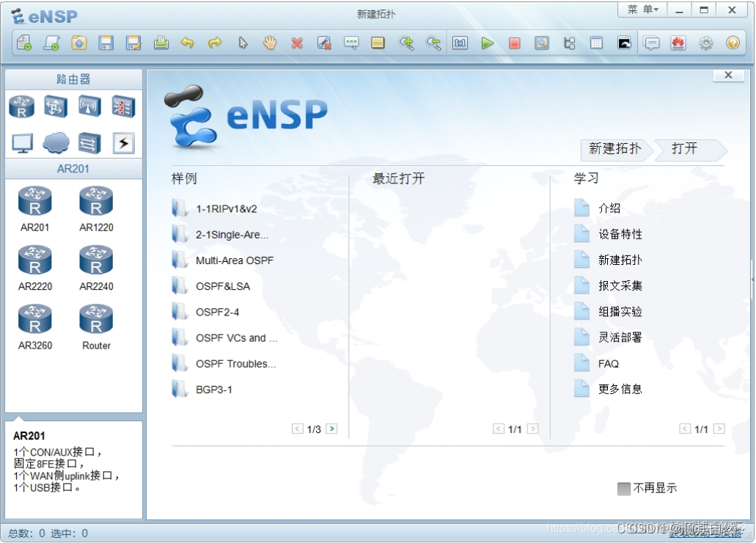Toggle the 不再显示 checkbox
Image resolution: width=756 pixels, height=543 pixels.
click(624, 489)
